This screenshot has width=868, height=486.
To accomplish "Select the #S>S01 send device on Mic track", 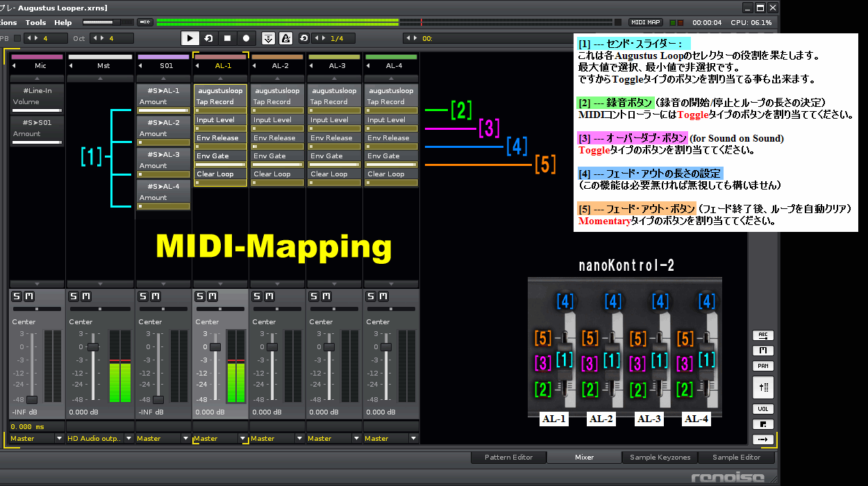I will [x=37, y=122].
